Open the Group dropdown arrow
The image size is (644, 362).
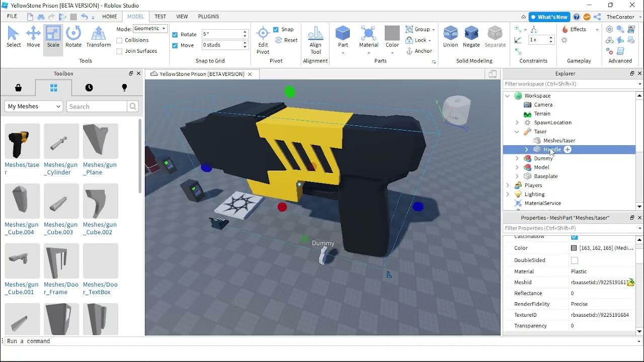click(433, 30)
